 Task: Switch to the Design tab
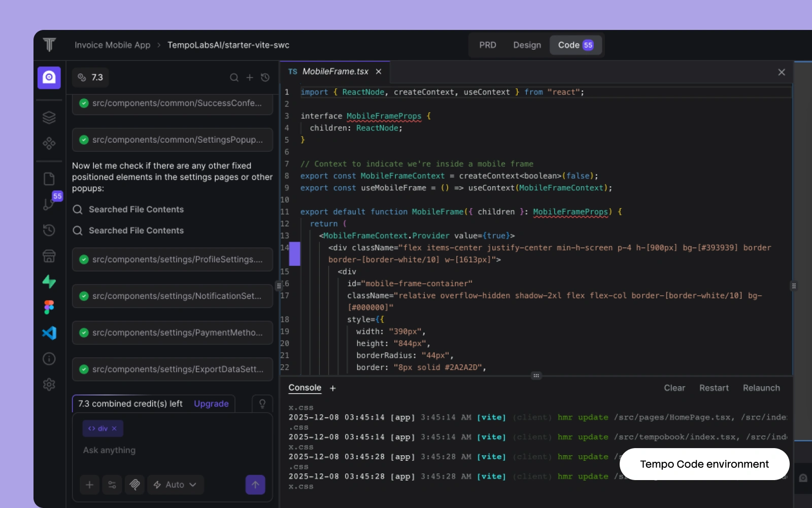[x=527, y=45]
